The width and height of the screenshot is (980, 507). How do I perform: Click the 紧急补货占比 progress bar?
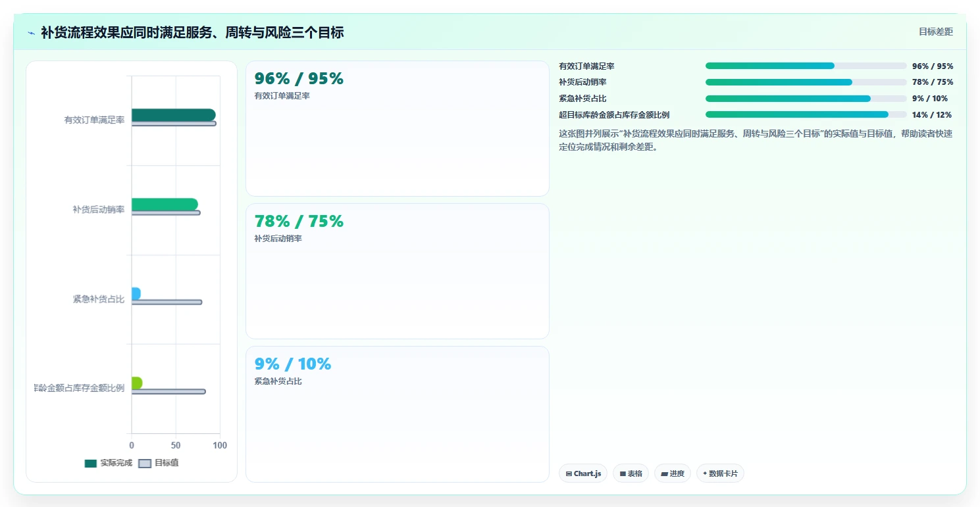pyautogui.click(x=806, y=99)
